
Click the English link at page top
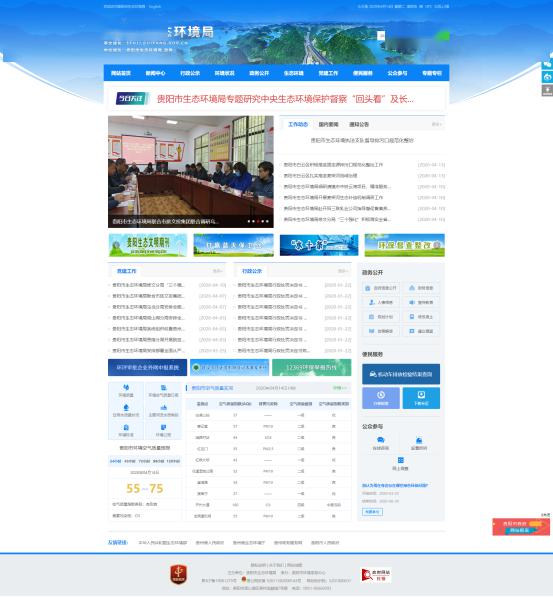tap(155, 6)
